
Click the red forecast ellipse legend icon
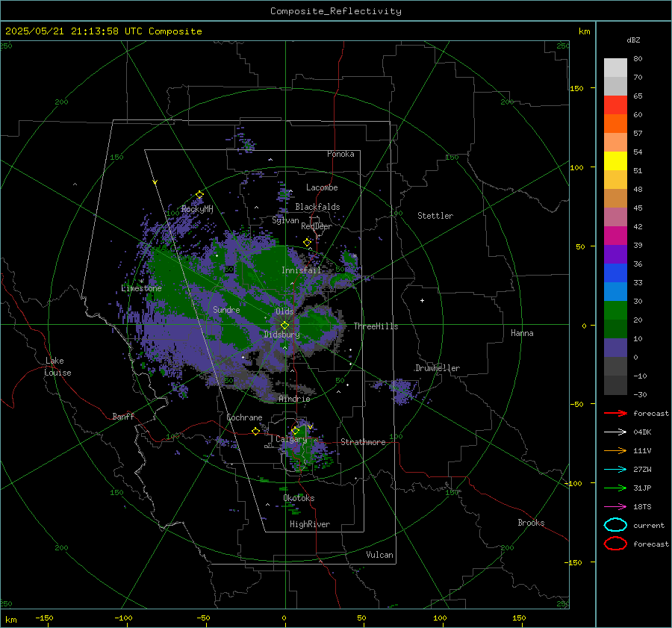click(x=615, y=544)
